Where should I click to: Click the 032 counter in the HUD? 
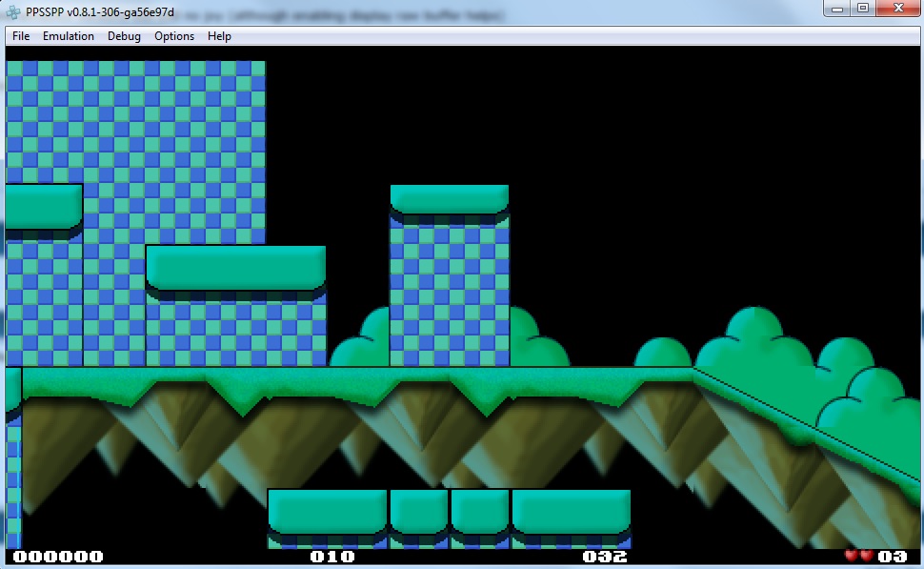click(605, 557)
